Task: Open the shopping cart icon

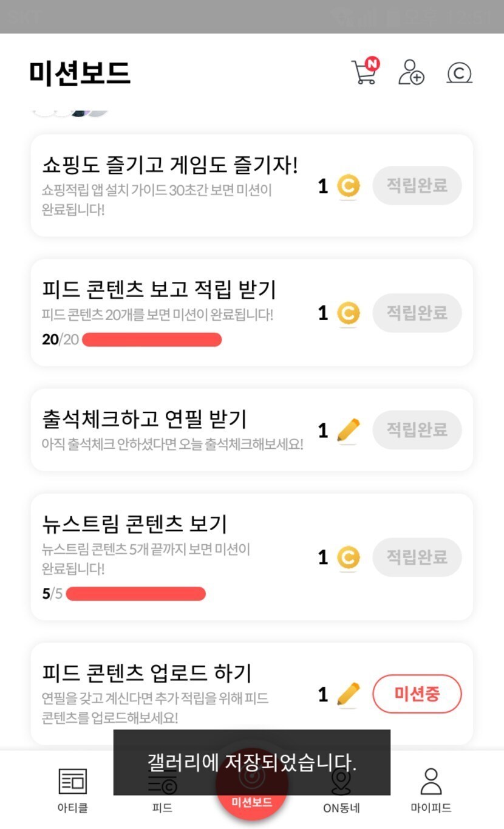Action: click(364, 72)
